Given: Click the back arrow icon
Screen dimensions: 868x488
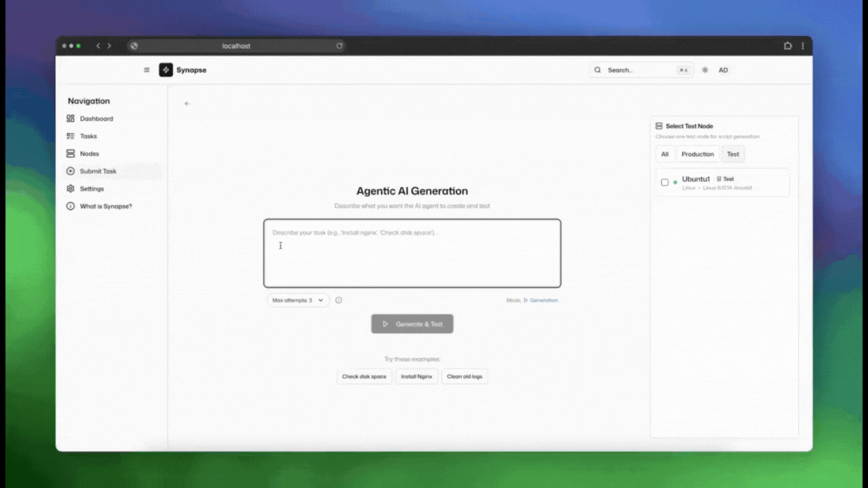Looking at the screenshot, I should click(x=187, y=104).
